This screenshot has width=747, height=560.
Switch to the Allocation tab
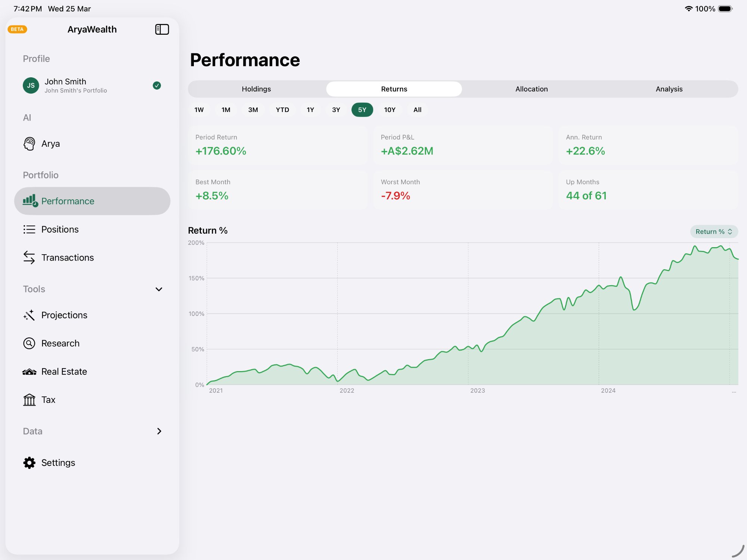(x=531, y=89)
